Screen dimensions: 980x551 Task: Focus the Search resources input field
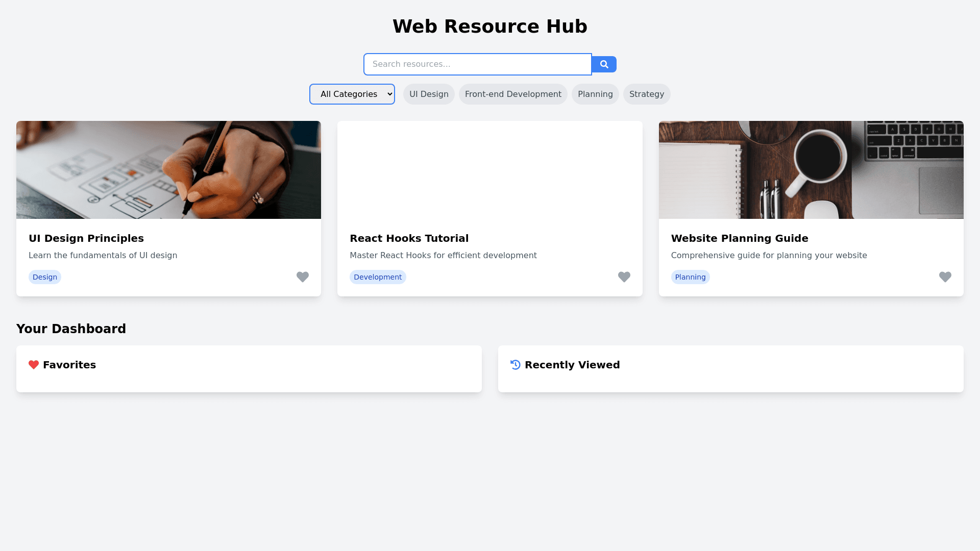coord(477,64)
